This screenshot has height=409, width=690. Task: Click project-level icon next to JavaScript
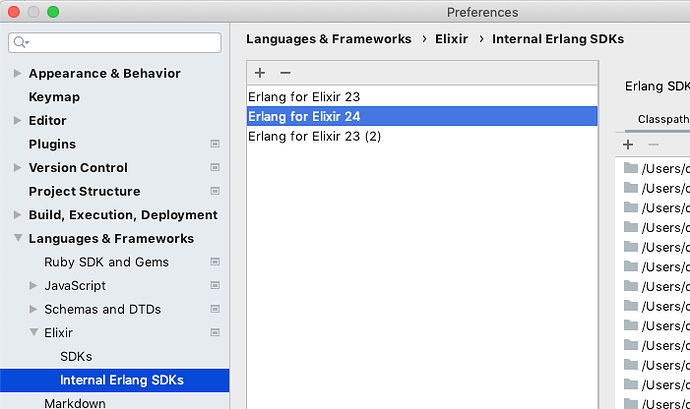coord(215,285)
